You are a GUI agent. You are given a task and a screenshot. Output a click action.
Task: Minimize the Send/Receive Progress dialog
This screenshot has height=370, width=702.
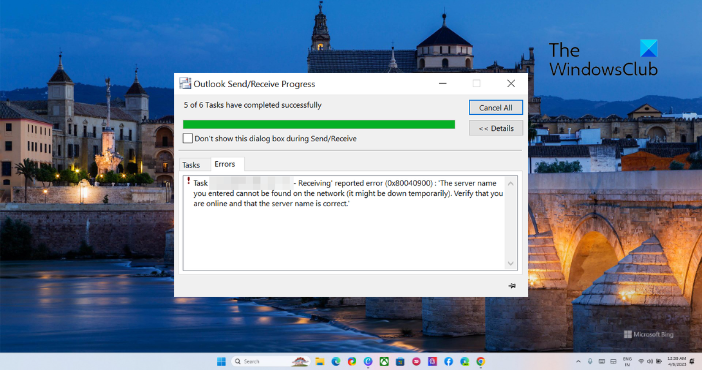click(x=442, y=83)
